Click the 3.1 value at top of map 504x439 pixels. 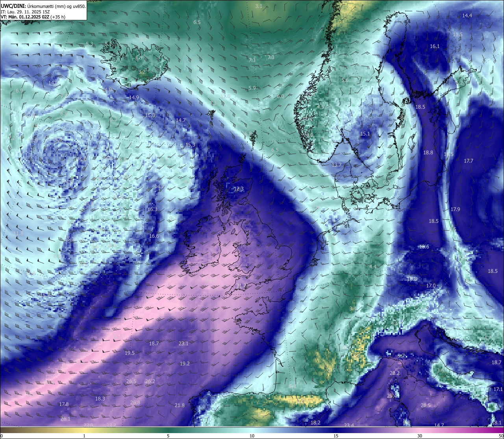(259, 6)
